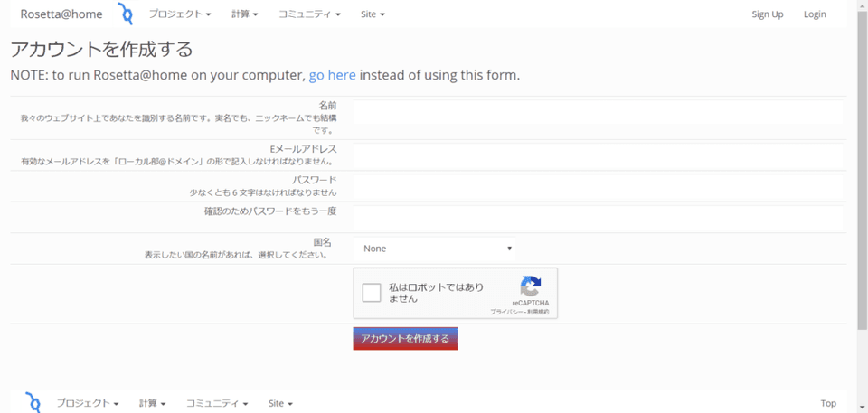Click into the パスワード input field
The width and height of the screenshot is (868, 413).
click(x=598, y=187)
